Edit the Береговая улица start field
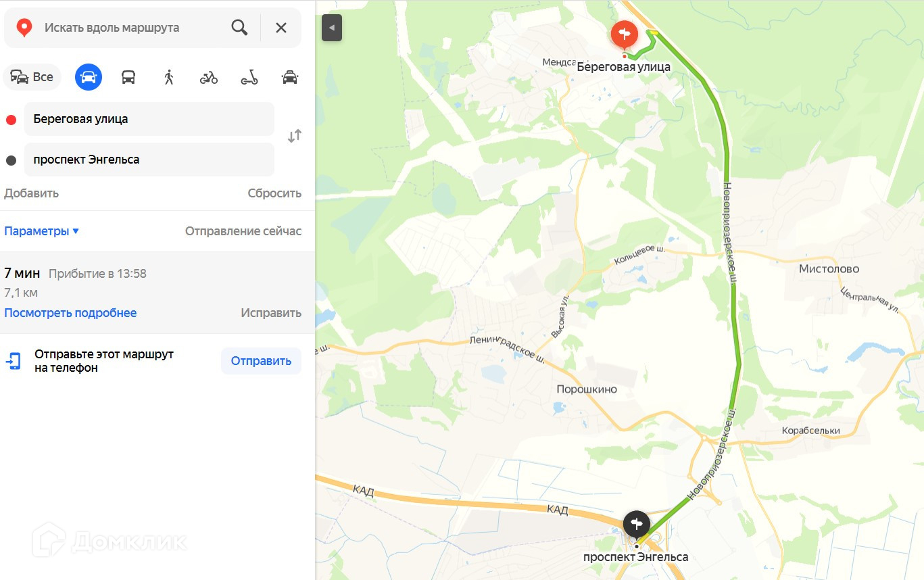The image size is (924, 580). pos(149,119)
